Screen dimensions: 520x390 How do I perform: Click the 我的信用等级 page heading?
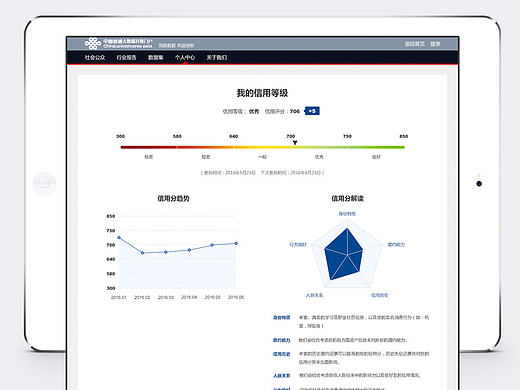click(262, 93)
